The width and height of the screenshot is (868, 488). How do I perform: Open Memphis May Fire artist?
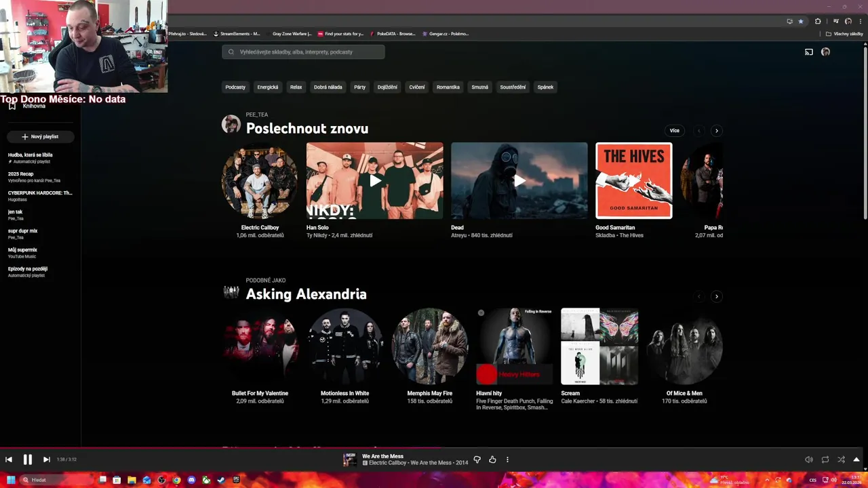point(430,346)
